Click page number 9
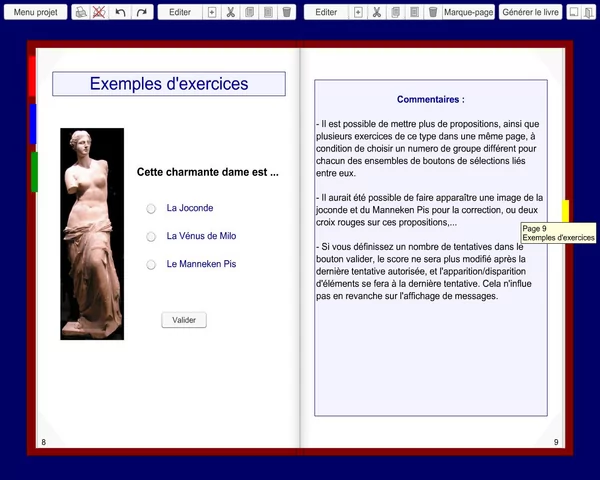600x480 pixels. click(556, 442)
